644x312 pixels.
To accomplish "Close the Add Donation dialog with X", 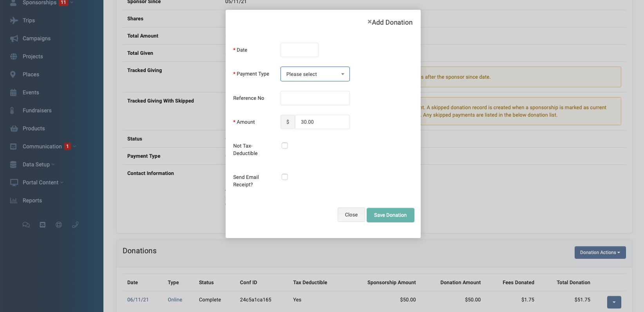I will (369, 22).
